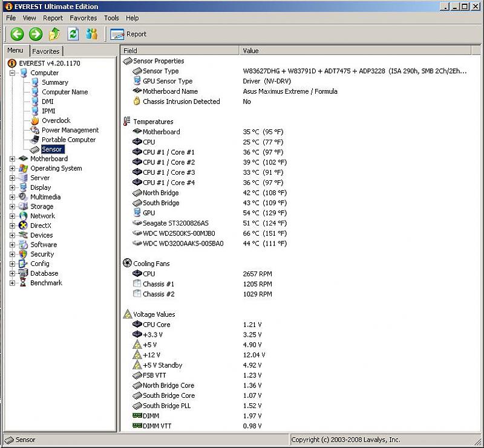Click the Refresh toolbar icon
484x448 pixels.
[73, 34]
